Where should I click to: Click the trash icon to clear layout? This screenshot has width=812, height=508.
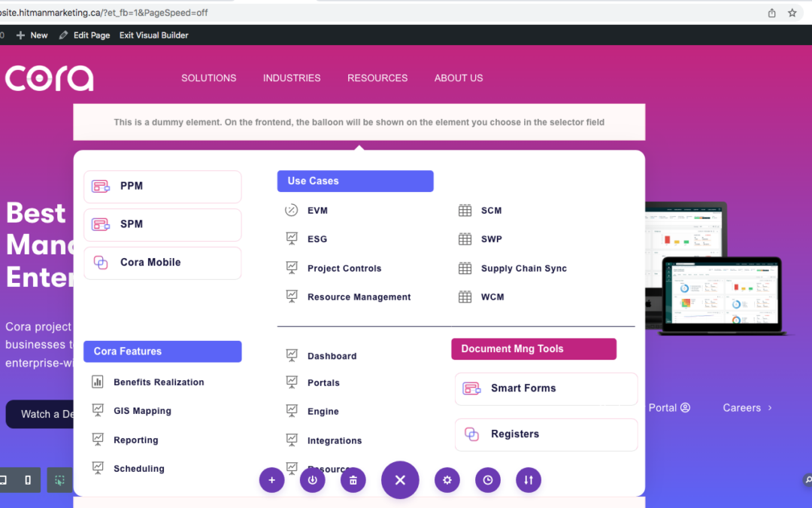(x=353, y=480)
